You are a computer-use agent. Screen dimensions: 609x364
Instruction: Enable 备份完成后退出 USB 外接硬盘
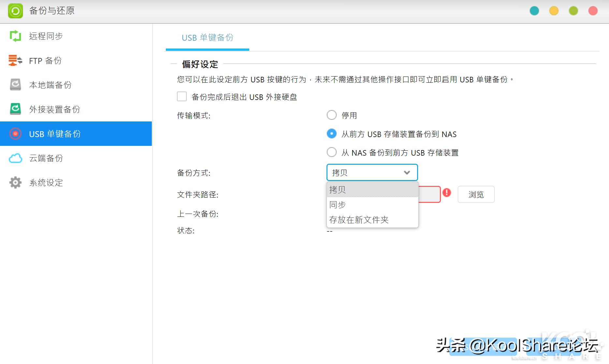point(181,96)
